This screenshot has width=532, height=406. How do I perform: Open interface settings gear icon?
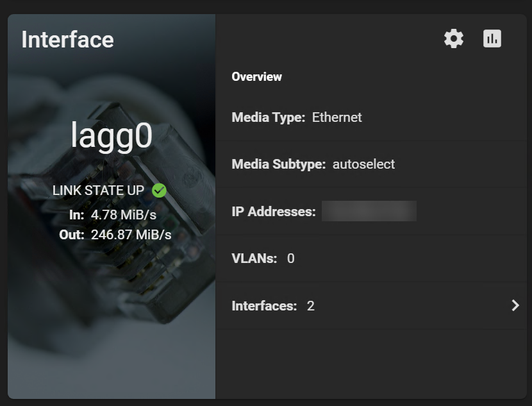tap(454, 38)
